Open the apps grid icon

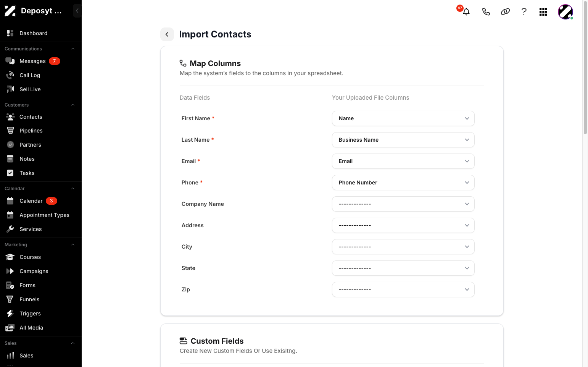point(543,12)
